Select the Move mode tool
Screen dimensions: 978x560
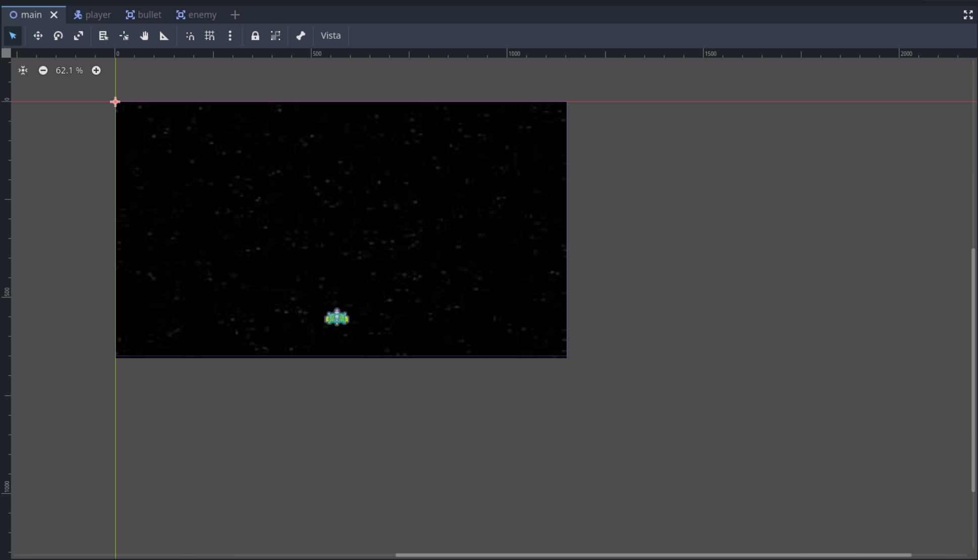38,36
